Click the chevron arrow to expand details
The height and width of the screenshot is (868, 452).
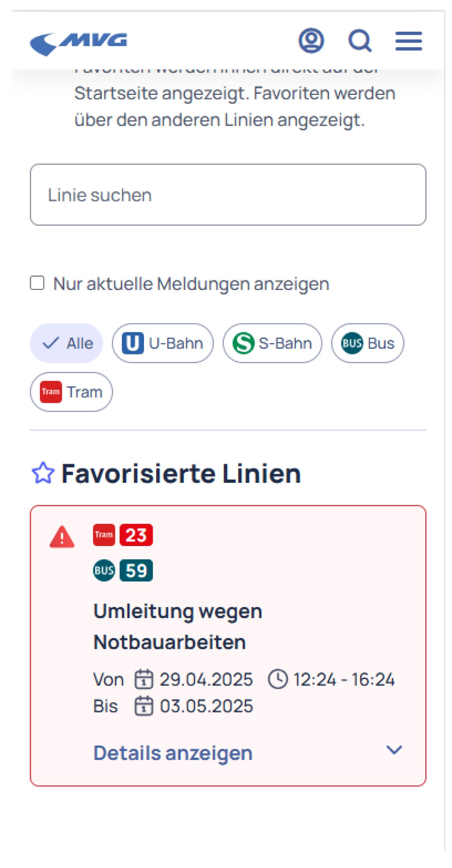pyautogui.click(x=394, y=750)
